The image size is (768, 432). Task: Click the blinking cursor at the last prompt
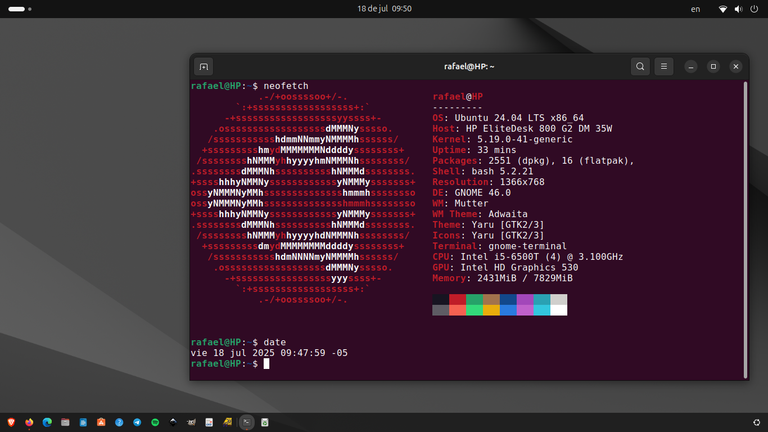(266, 364)
